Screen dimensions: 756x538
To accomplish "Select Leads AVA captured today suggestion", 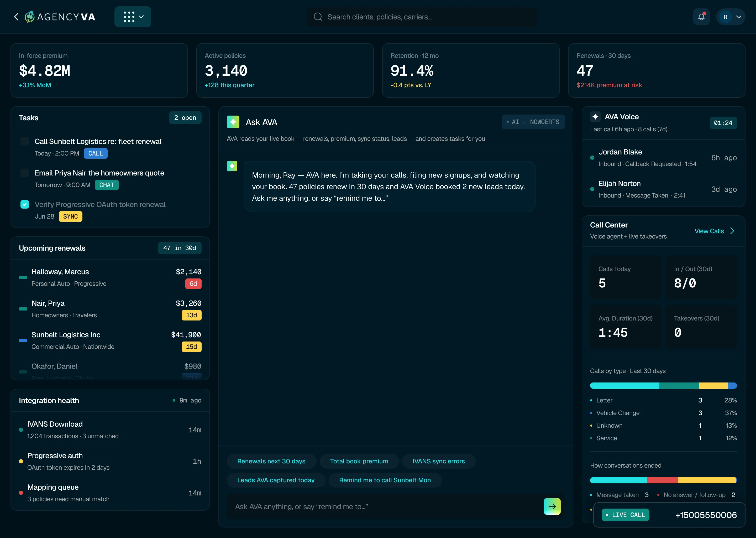I will (276, 480).
